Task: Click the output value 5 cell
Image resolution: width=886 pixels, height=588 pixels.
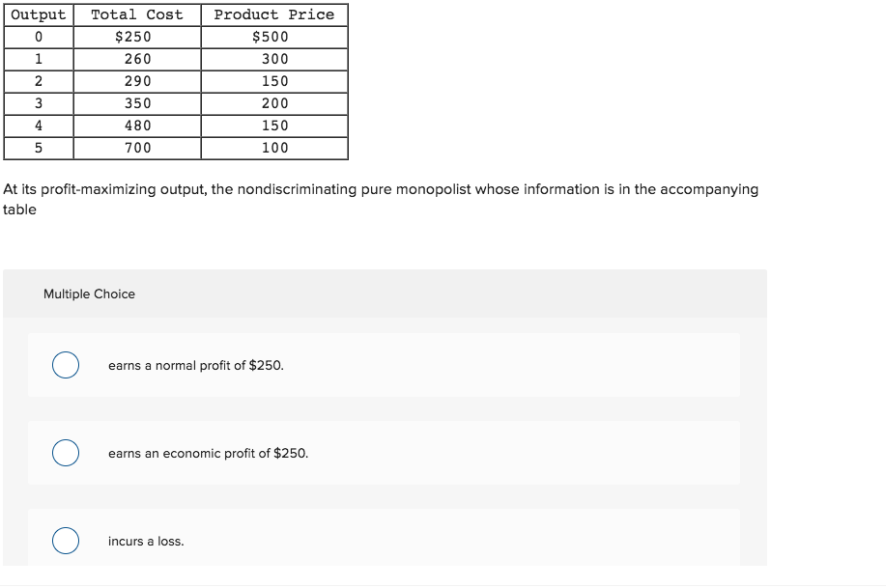Action: [38, 148]
